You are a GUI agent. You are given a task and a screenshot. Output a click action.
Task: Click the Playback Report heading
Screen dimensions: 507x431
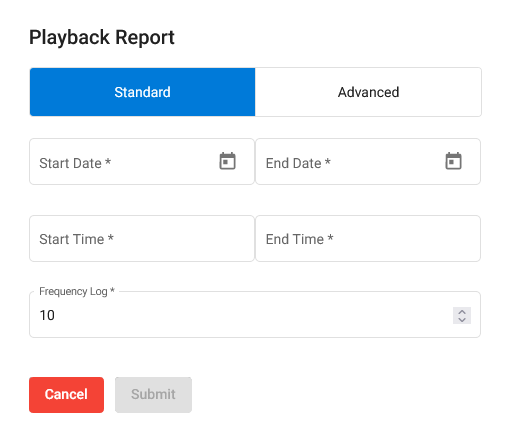pos(102,37)
